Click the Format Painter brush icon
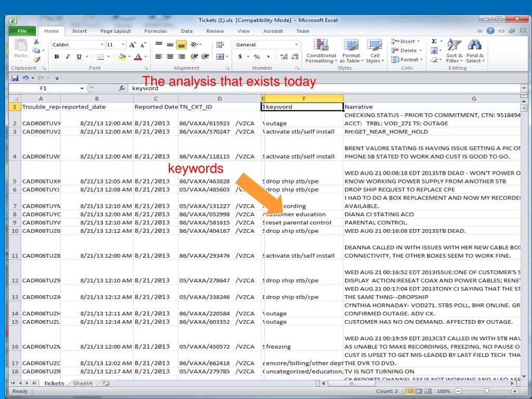532x399 pixels. (x=36, y=60)
